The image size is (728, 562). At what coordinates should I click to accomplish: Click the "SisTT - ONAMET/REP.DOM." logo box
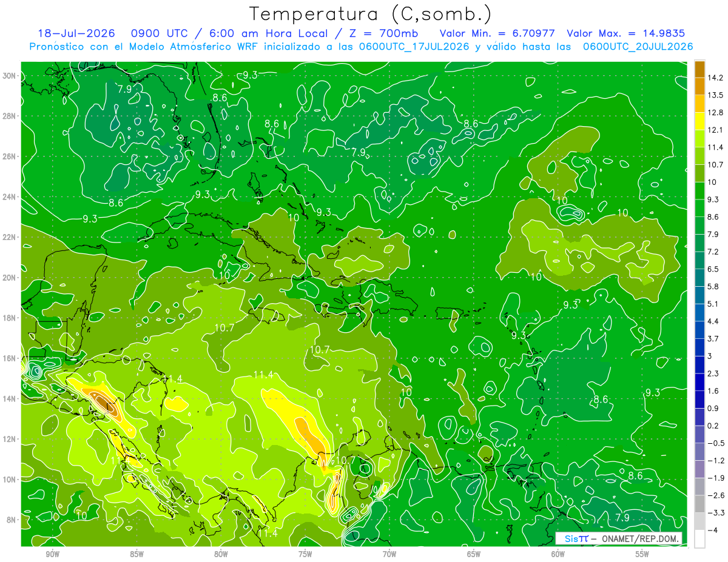tap(619, 538)
